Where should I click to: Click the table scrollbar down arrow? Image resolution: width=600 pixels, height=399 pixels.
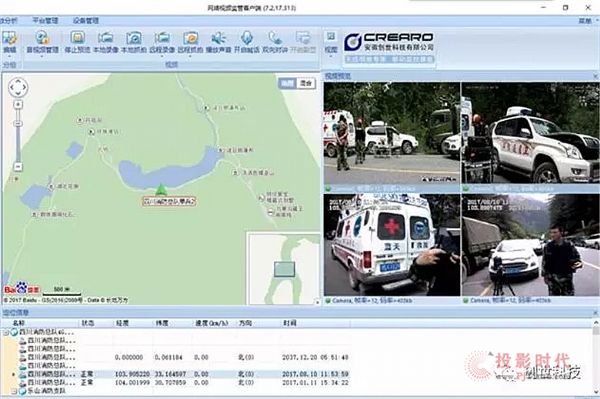596,391
